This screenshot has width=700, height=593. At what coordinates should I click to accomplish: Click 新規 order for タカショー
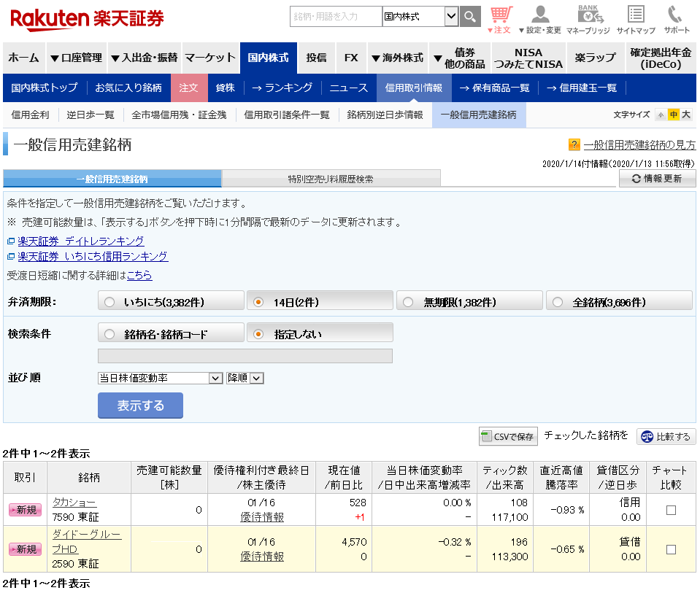(x=25, y=510)
